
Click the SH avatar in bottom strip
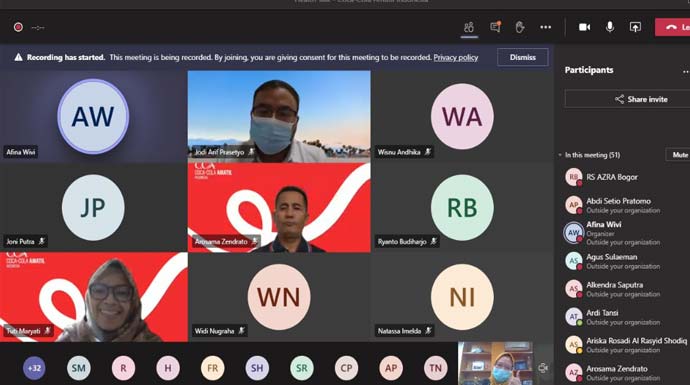click(x=257, y=368)
